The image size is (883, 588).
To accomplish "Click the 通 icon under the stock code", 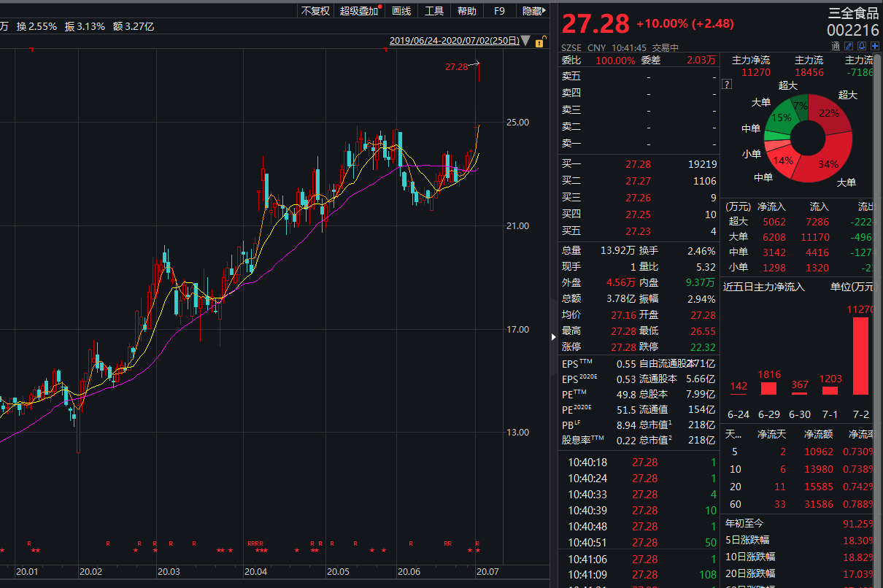I will coord(836,47).
